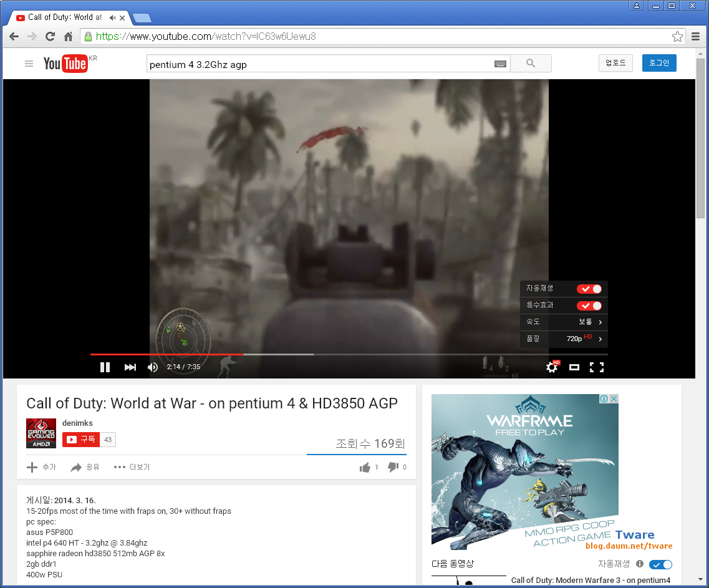Mute the video volume speaker icon
The image size is (709, 588).
pos(153,367)
